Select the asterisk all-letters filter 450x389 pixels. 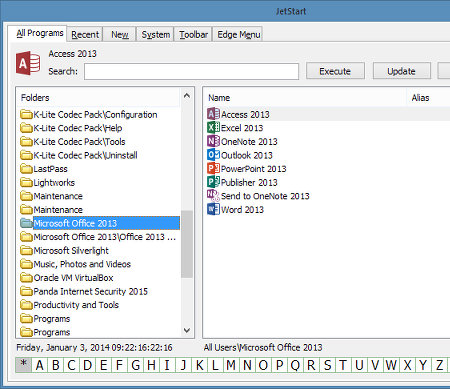[x=23, y=365]
